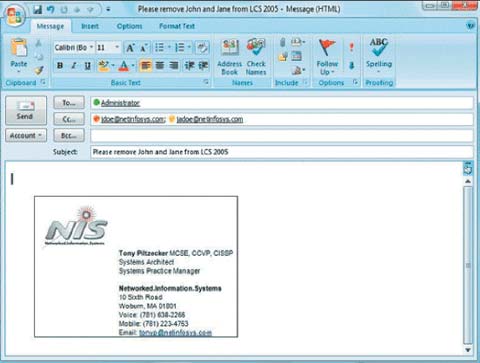The width and height of the screenshot is (480, 363).
Task: Apply red font color
Action: [124, 66]
